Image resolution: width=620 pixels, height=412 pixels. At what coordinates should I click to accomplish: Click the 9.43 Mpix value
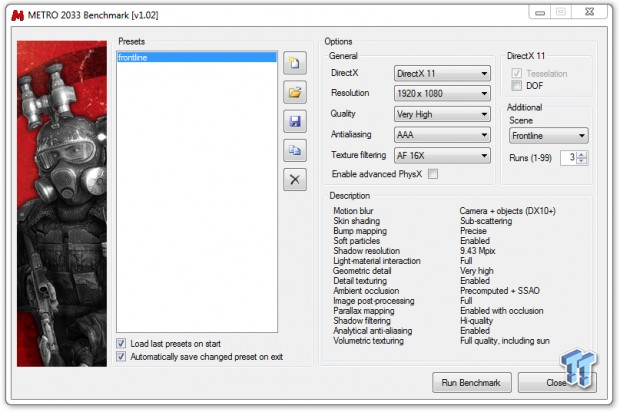click(x=478, y=251)
